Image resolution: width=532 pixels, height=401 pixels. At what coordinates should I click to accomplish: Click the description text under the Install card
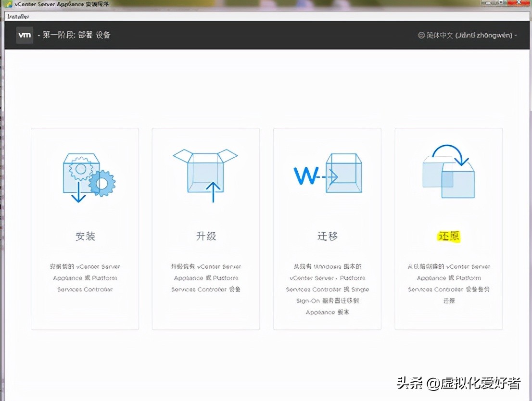[x=85, y=278]
